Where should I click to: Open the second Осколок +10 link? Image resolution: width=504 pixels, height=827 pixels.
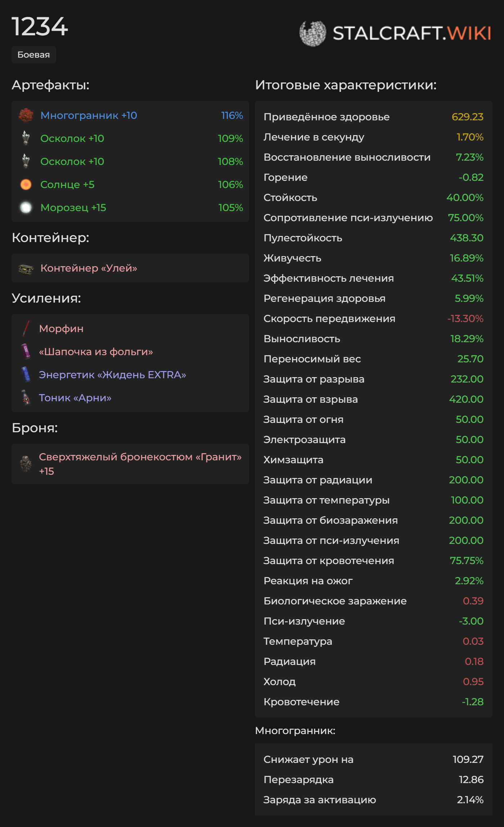(72, 161)
